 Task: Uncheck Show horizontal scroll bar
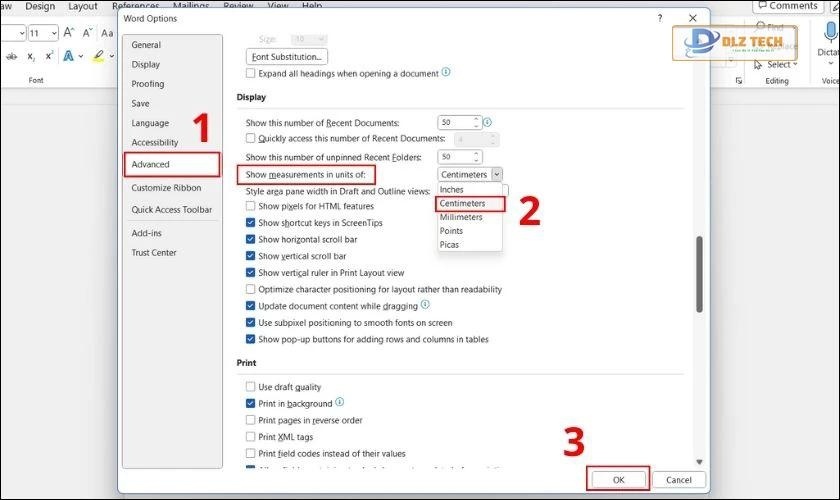[x=251, y=240]
